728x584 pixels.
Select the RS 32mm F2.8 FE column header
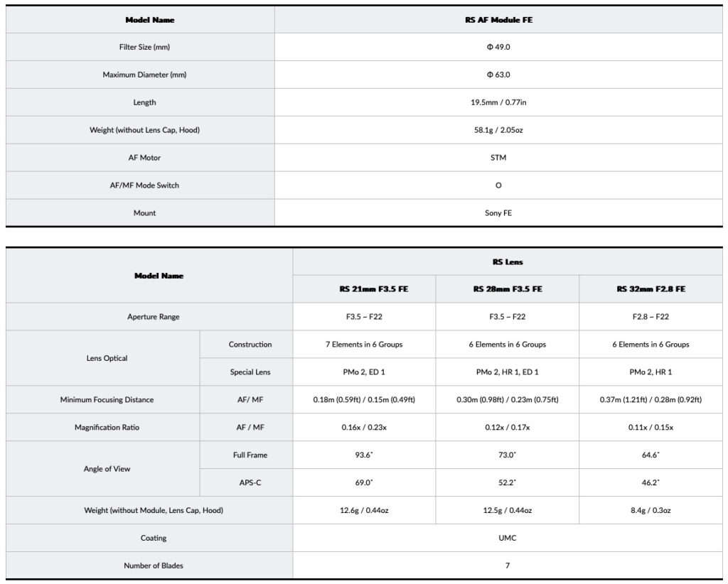pyautogui.click(x=651, y=289)
